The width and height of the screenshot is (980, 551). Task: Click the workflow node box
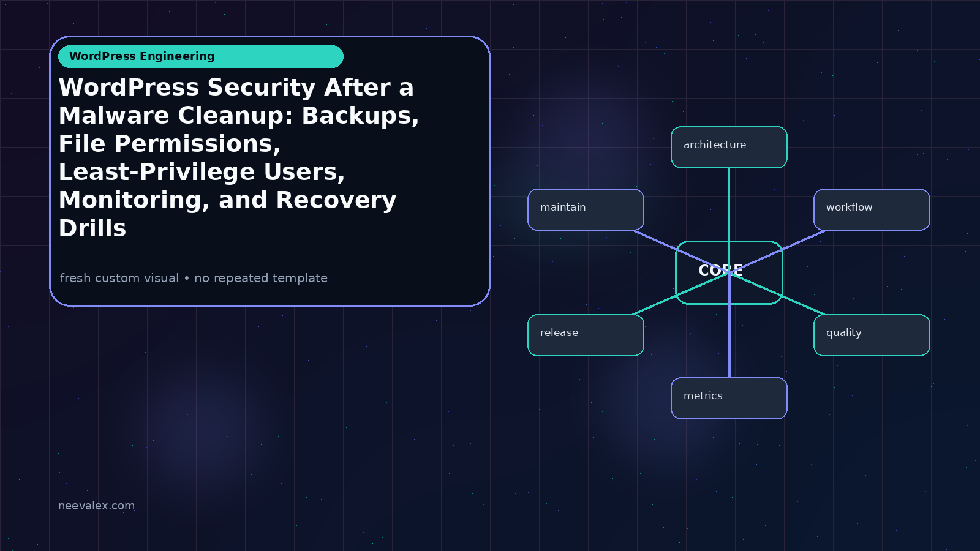872,210
